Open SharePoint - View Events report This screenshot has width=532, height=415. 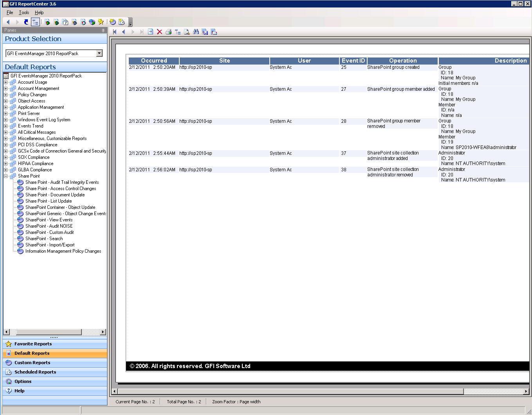pos(49,220)
